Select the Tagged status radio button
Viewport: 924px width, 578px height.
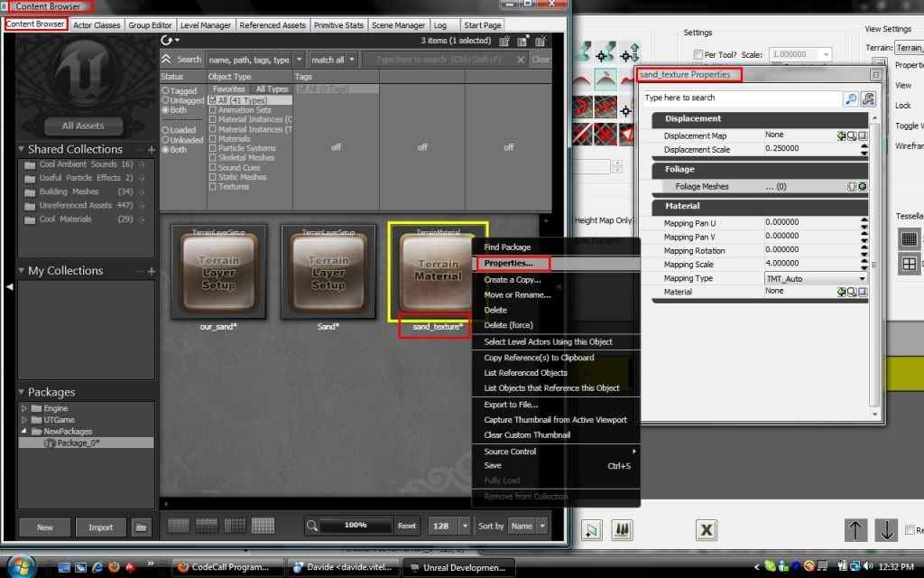click(166, 91)
